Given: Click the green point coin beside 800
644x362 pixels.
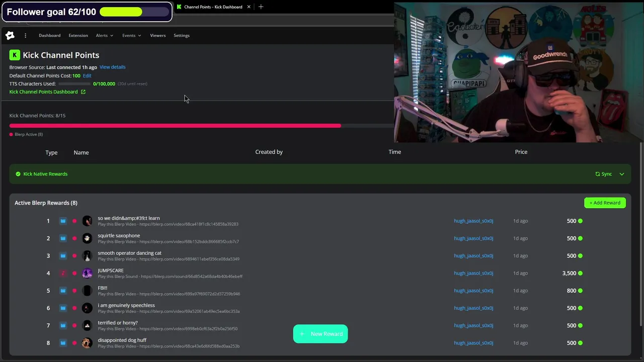Looking at the screenshot, I should pos(580,291).
